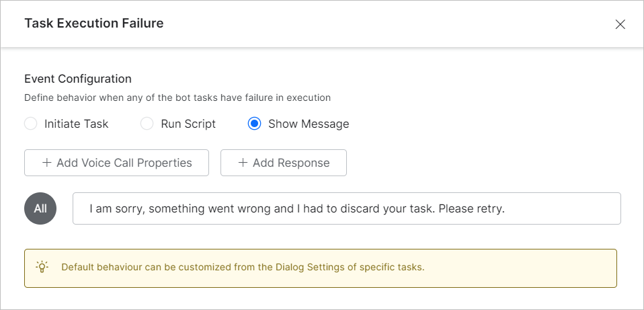
Task: Click the 'Run Script' label text
Action: click(188, 124)
